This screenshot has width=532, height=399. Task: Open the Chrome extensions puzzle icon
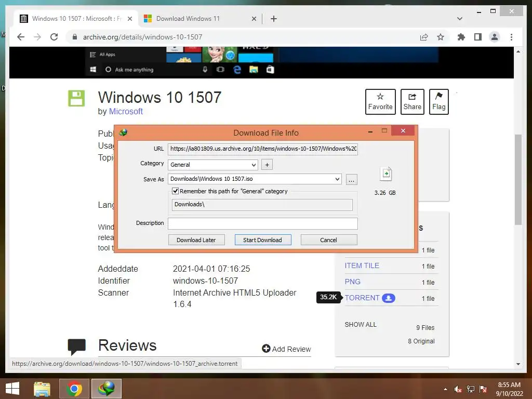461,37
